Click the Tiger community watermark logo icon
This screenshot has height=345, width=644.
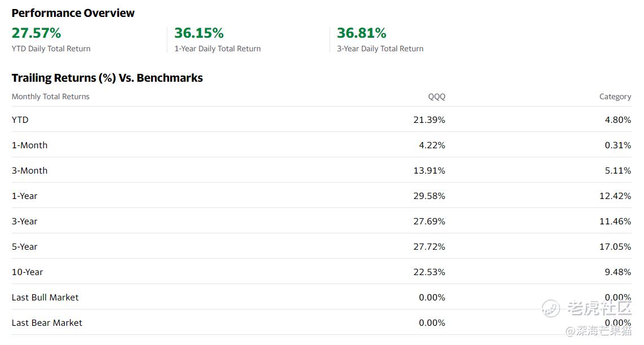pos(551,308)
